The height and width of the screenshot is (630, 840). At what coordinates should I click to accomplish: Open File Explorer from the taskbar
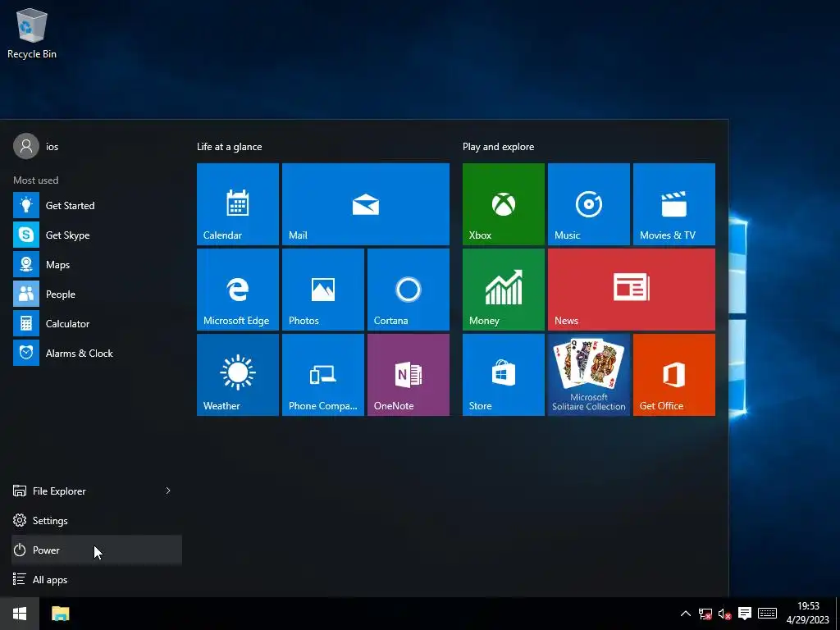tap(61, 614)
